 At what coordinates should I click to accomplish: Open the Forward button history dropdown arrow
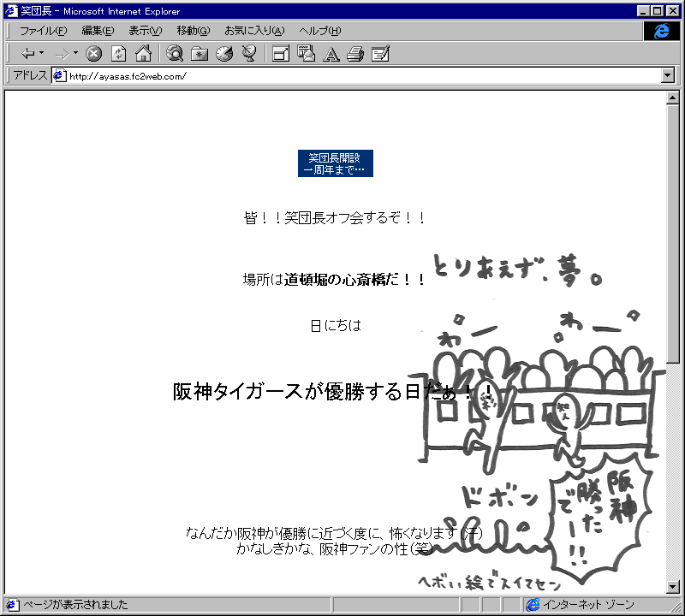click(x=75, y=53)
